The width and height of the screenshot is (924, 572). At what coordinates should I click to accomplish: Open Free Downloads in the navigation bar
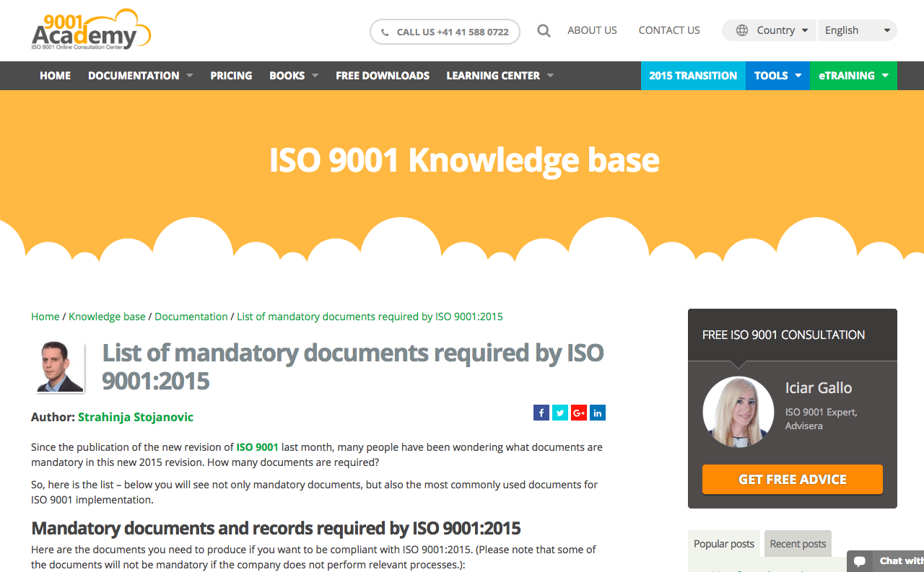(383, 76)
